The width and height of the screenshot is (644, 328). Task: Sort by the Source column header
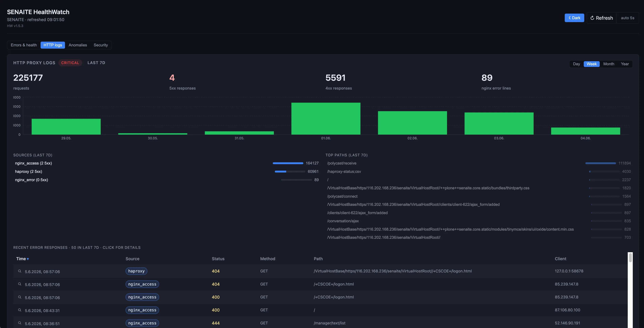[x=133, y=259]
